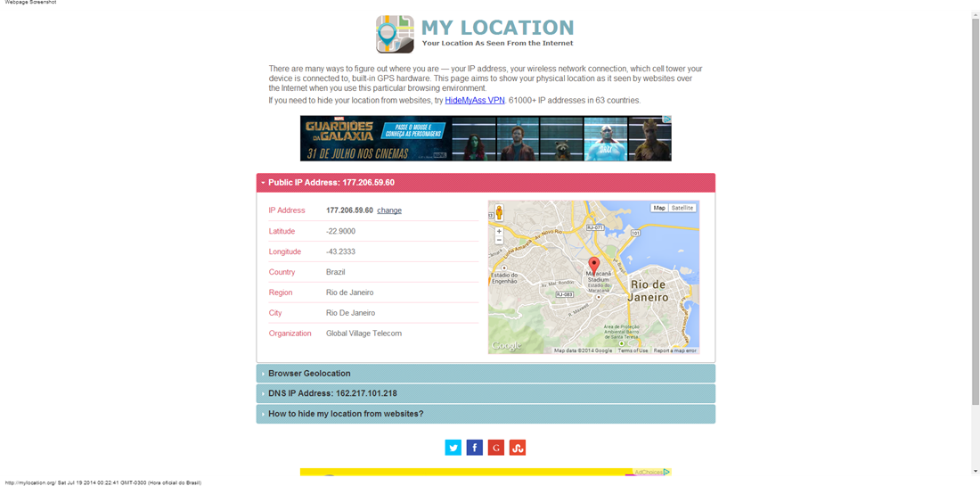
Task: Click the IP value 177.206.59.60 in table
Action: click(x=349, y=210)
